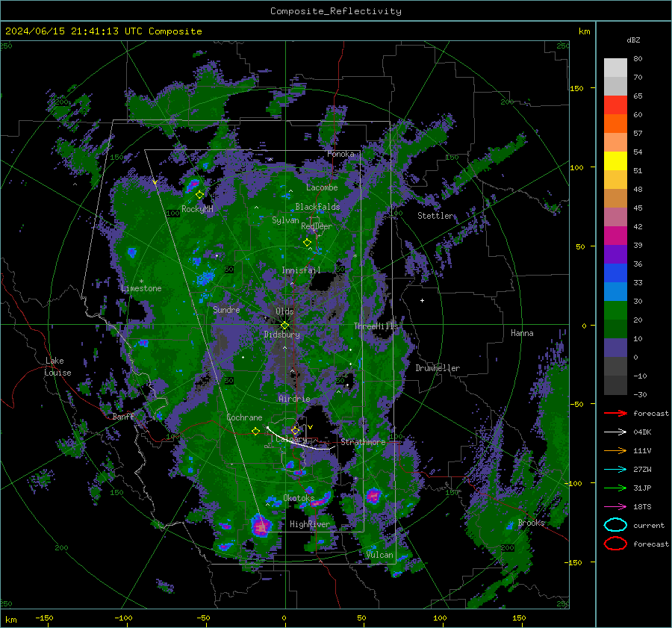Pick the magenta 42 dBZ color swatch
The width and height of the screenshot is (672, 628).
[615, 235]
